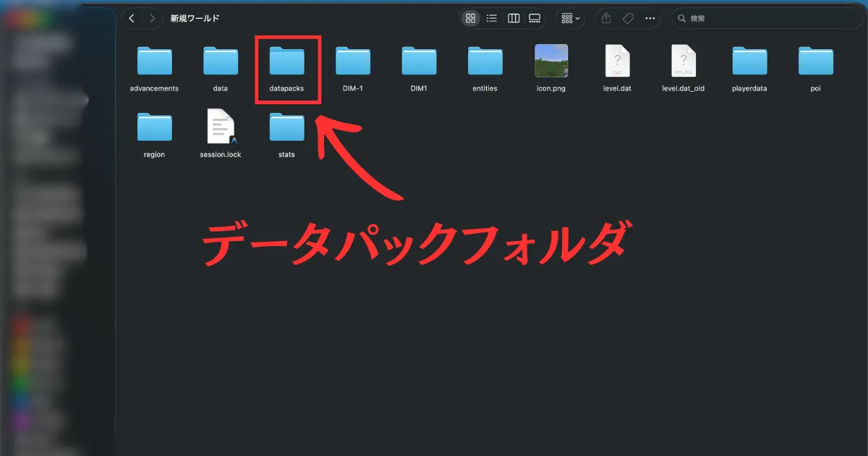Switch to column view
This screenshot has width=868, height=456.
[x=514, y=18]
